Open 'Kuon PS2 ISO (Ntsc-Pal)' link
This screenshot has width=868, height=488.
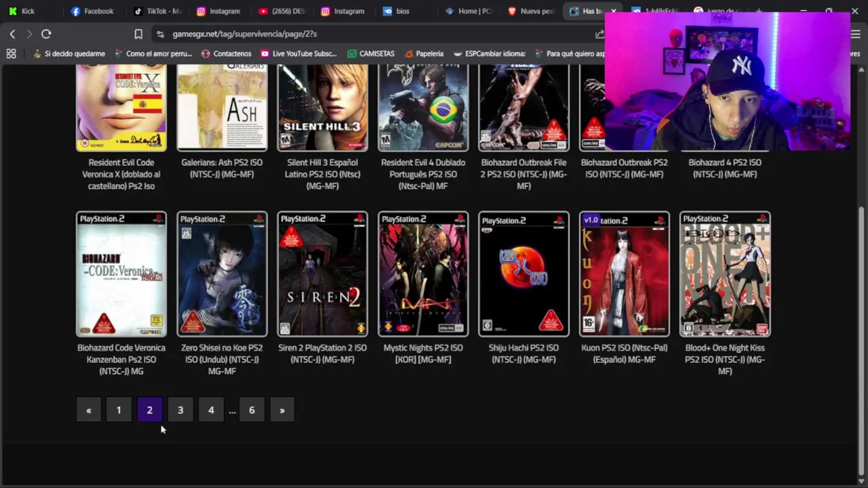624,353
